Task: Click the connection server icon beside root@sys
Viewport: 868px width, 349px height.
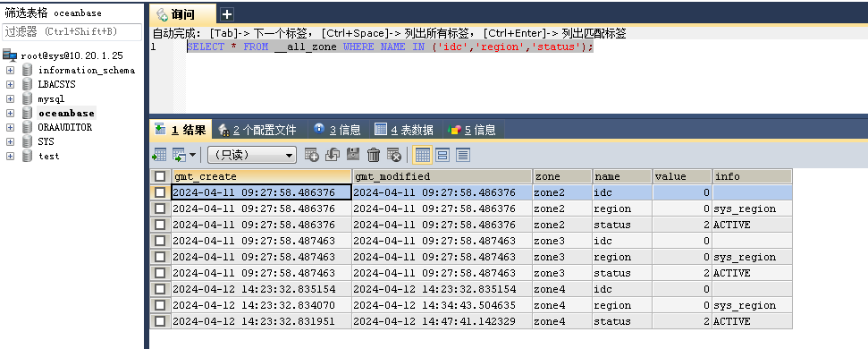Action: pos(10,55)
